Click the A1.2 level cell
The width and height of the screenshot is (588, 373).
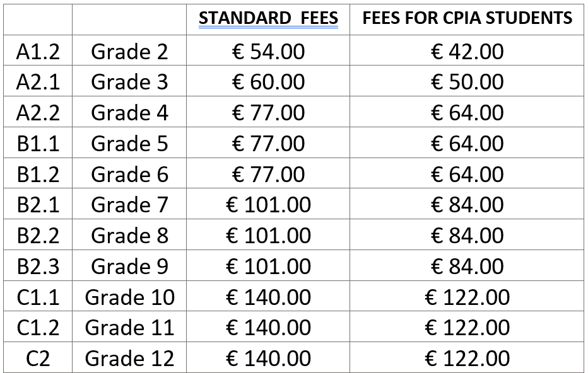[x=38, y=52]
